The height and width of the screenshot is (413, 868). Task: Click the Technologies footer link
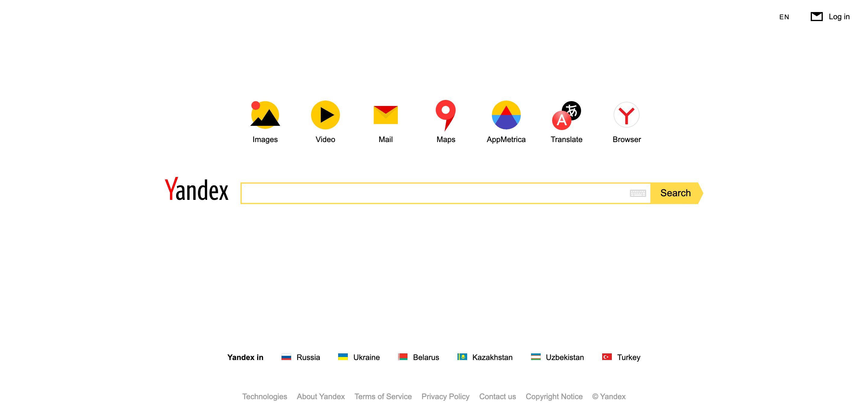265,396
